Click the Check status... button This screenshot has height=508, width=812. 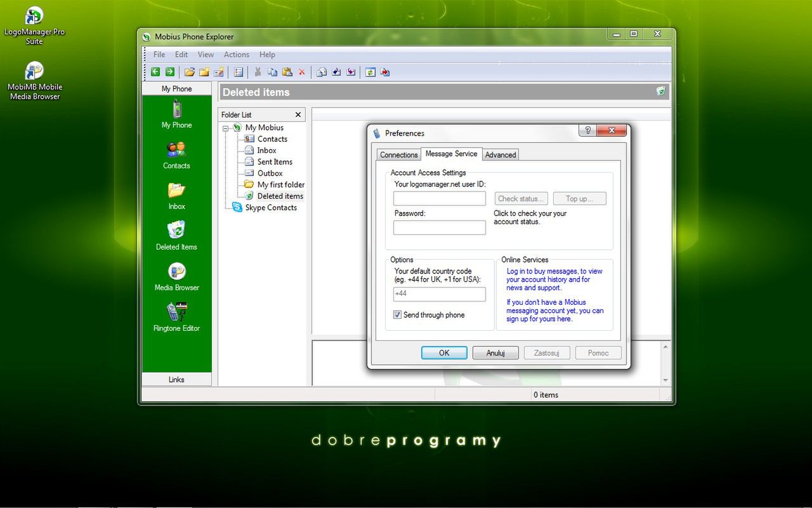point(521,199)
